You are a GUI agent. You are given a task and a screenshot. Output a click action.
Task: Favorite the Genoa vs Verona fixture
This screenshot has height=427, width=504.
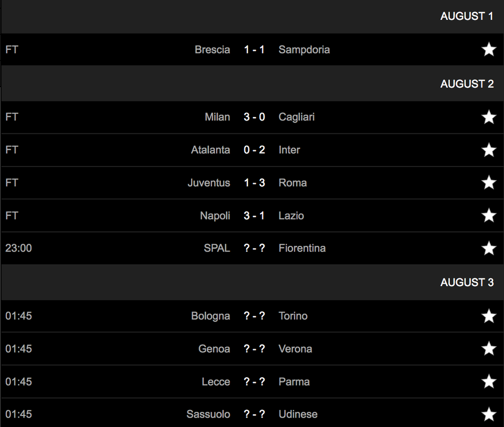point(489,349)
